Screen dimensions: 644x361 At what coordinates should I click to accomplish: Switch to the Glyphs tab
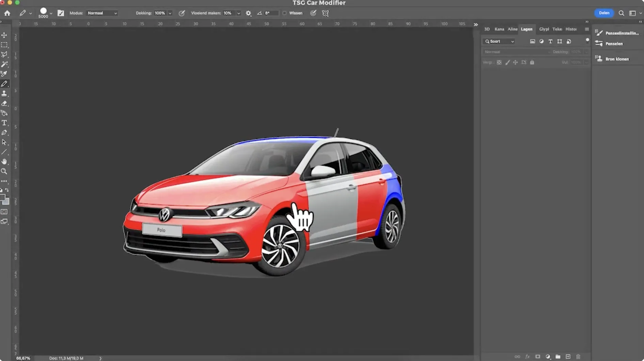click(x=544, y=29)
